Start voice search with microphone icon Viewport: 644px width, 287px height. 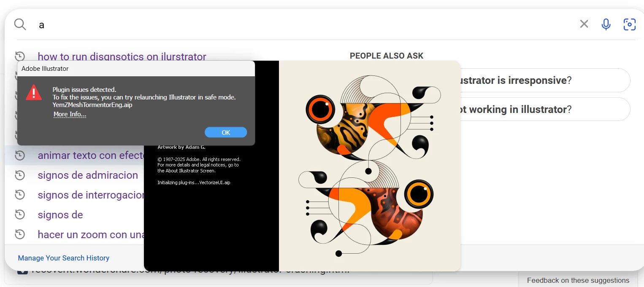pyautogui.click(x=606, y=24)
